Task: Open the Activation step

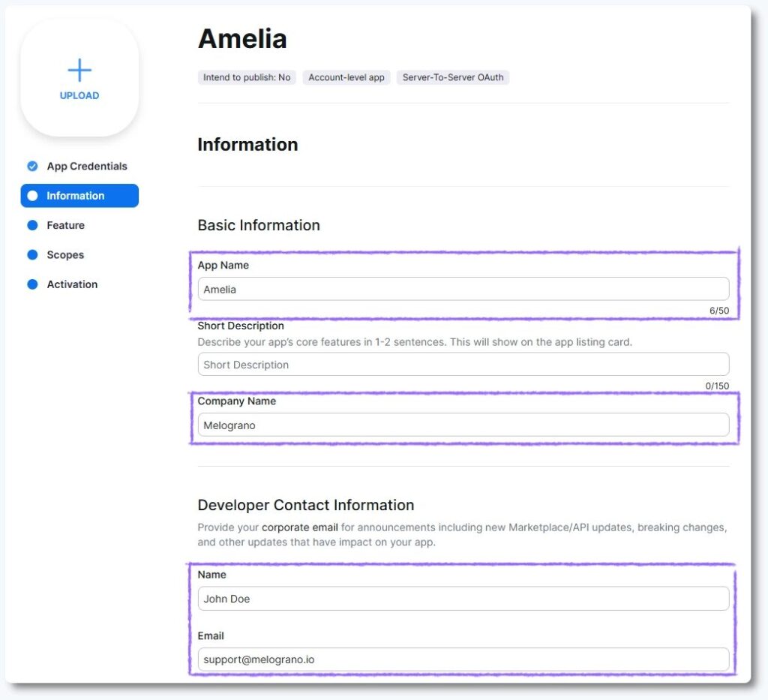Action: 72,284
